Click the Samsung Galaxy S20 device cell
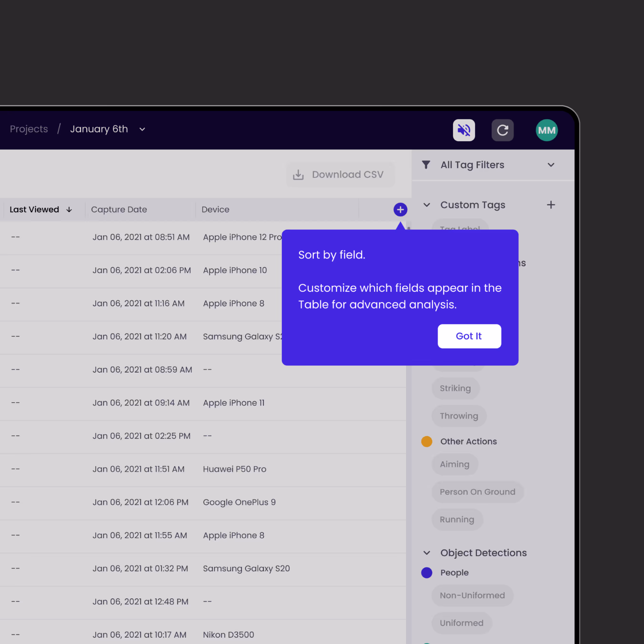Image resolution: width=644 pixels, height=644 pixels. tap(246, 569)
